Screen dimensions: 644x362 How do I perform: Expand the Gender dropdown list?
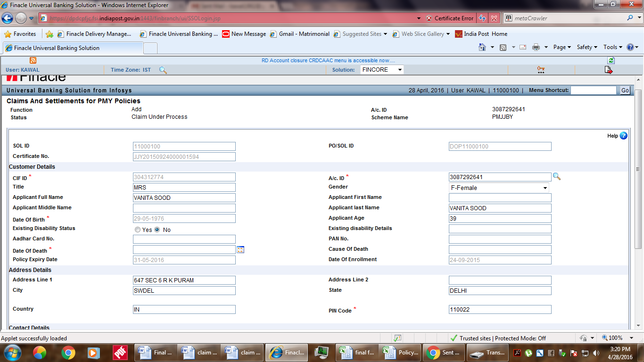[545, 188]
